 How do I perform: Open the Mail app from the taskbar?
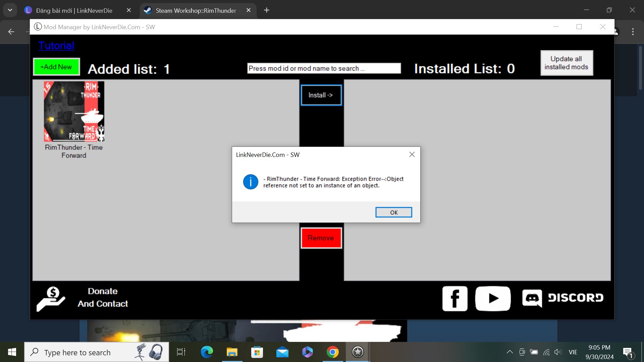282,352
